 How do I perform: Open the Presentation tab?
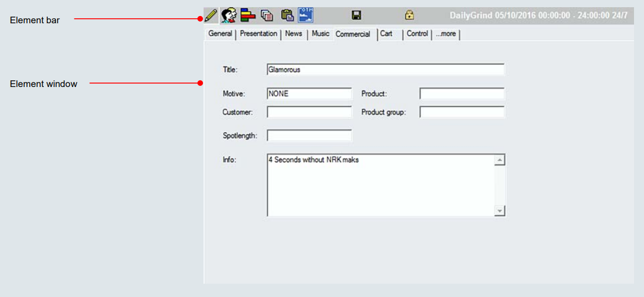(258, 34)
